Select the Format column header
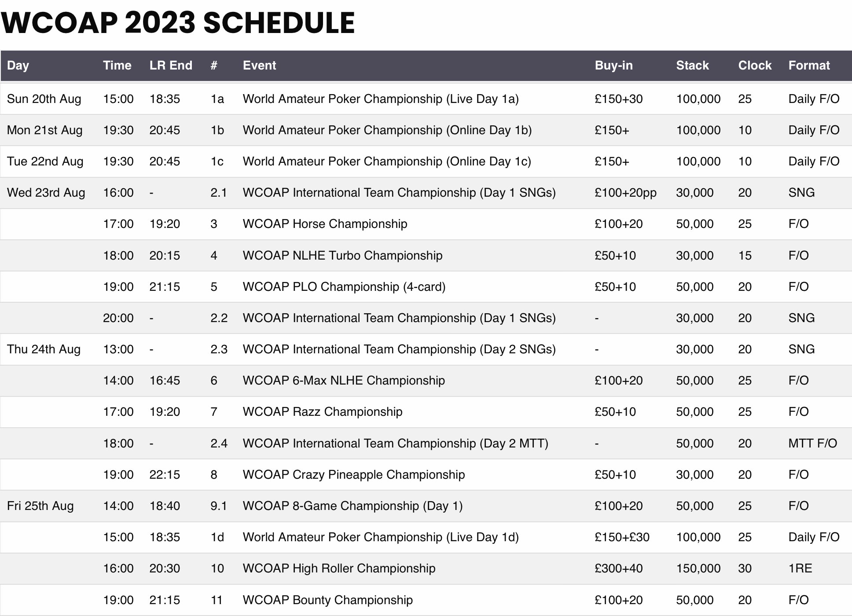Viewport: 852px width, 616px height. [x=809, y=66]
